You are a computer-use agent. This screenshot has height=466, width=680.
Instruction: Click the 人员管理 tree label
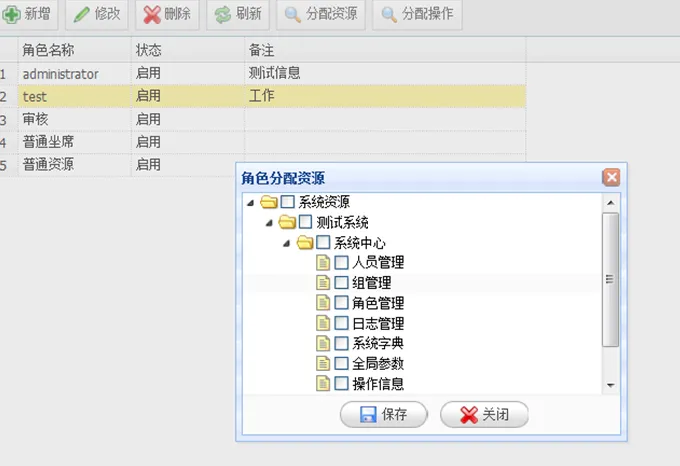pyautogui.click(x=378, y=263)
